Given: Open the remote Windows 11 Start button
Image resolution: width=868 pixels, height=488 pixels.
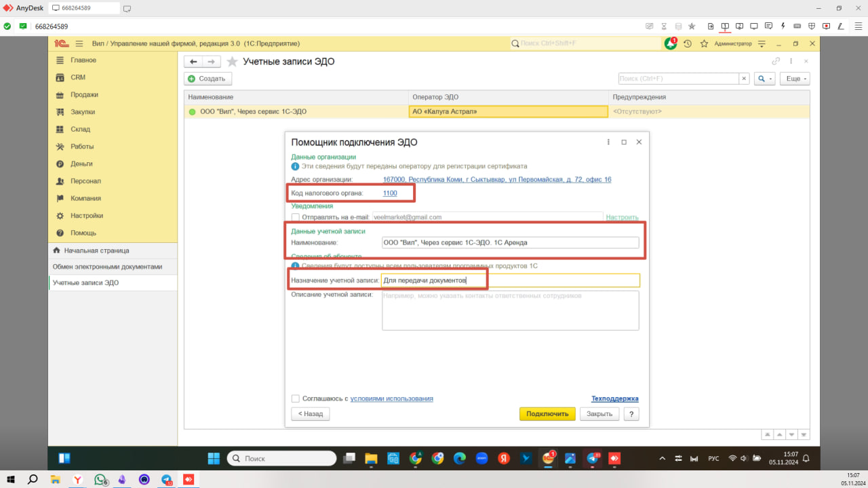Looking at the screenshot, I should point(213,458).
